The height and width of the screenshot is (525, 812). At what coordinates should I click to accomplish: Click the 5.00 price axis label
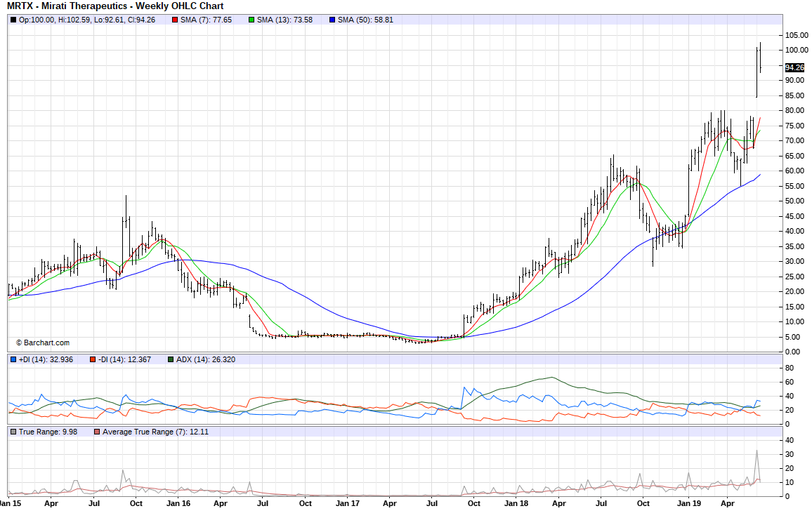click(x=793, y=337)
